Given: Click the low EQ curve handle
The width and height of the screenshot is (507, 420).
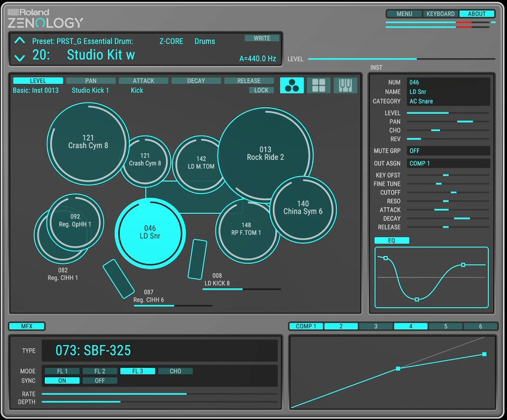Looking at the screenshot, I should [385, 258].
